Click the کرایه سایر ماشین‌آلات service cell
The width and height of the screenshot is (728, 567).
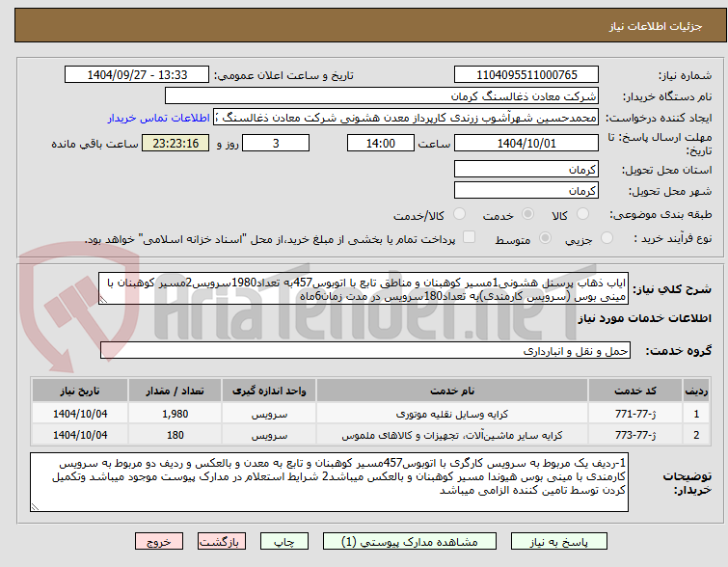(452, 435)
